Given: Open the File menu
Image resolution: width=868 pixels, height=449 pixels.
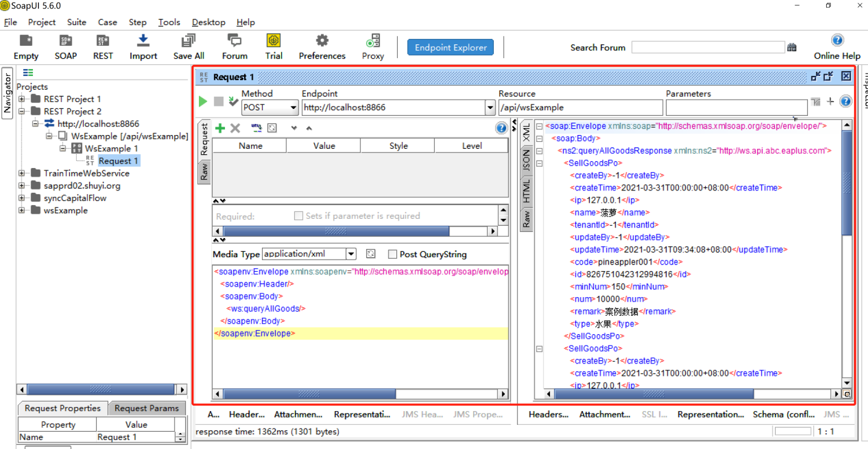Looking at the screenshot, I should pyautogui.click(x=10, y=22).
